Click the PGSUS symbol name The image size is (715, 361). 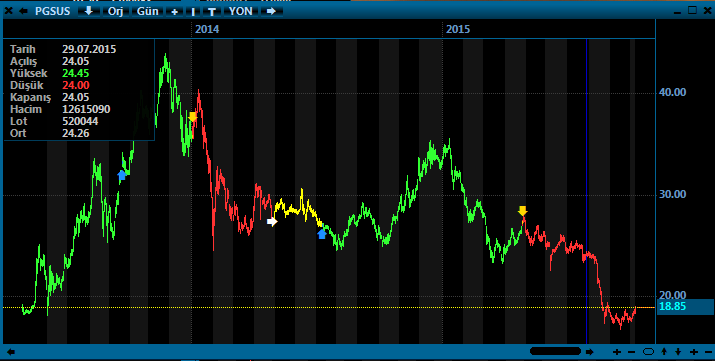[x=52, y=11]
